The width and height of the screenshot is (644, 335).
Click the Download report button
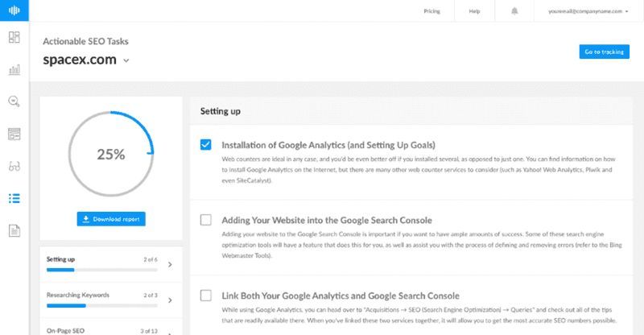coord(111,219)
